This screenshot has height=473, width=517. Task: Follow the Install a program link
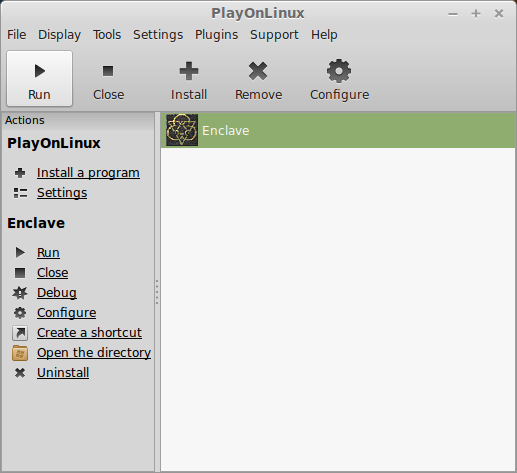pyautogui.click(x=88, y=173)
